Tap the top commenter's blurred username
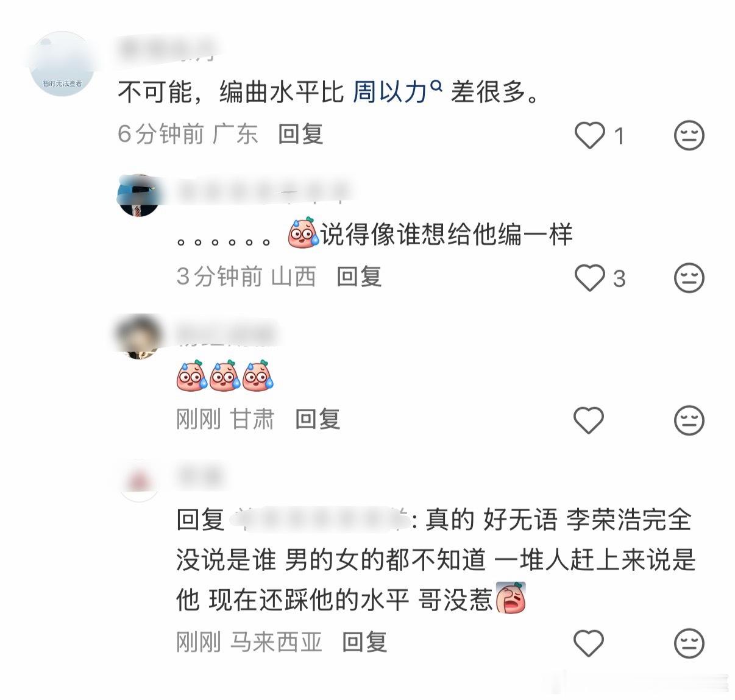This screenshot has height=700, width=735. click(167, 49)
